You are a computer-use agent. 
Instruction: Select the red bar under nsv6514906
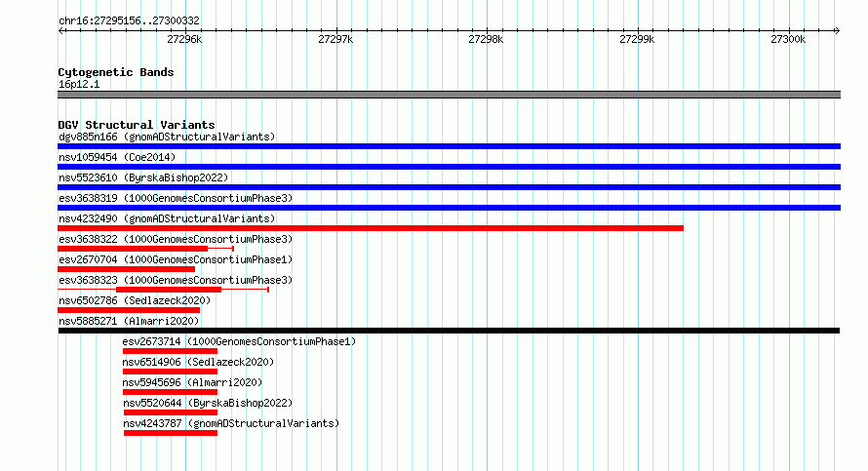(x=170, y=372)
